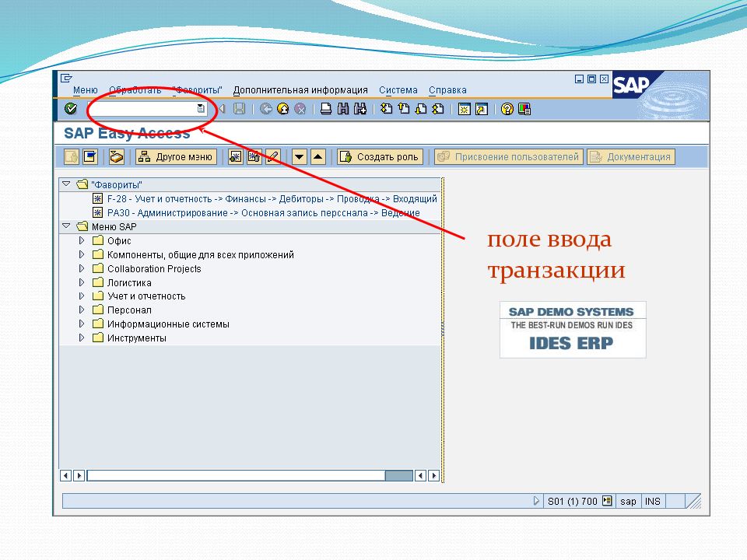Click the Создать роль button
Viewport: 747px width, 560px height.
pyautogui.click(x=380, y=156)
